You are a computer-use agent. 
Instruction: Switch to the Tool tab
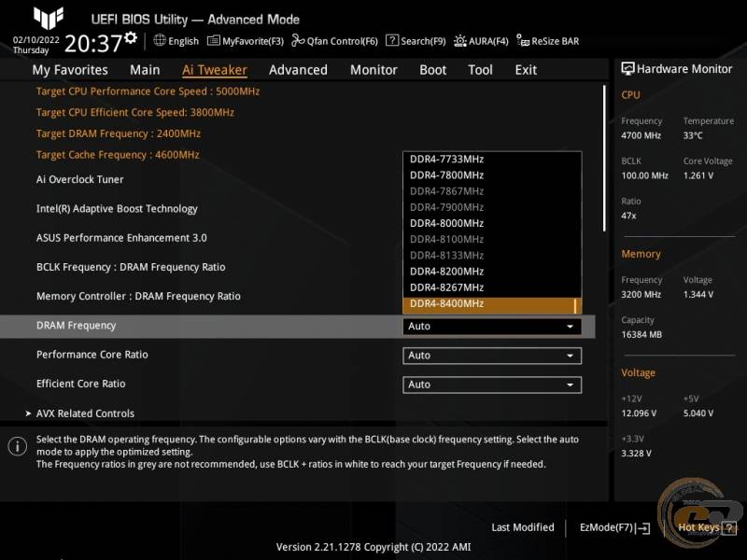[x=480, y=70]
